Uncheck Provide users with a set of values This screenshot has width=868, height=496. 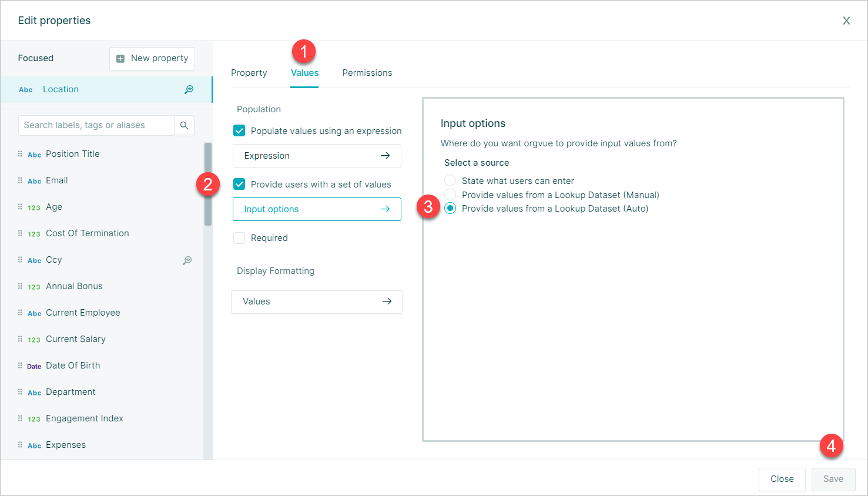(x=239, y=184)
